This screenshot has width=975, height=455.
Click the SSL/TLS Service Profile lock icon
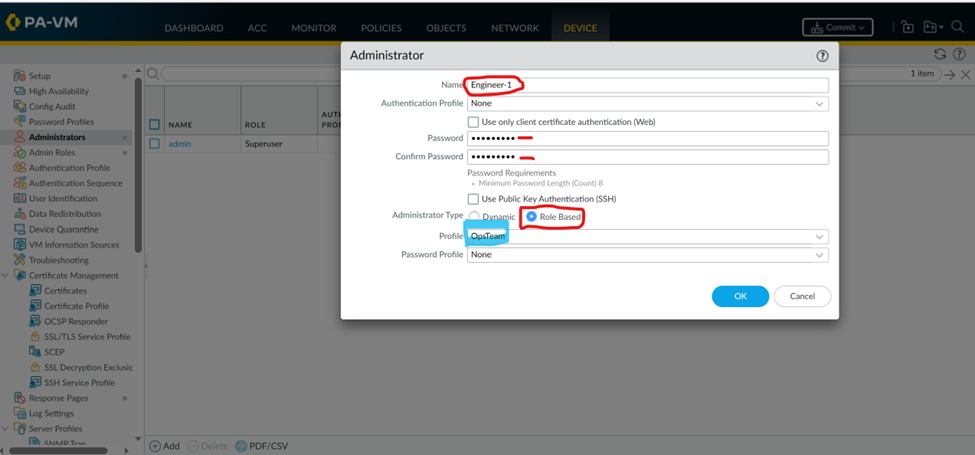(x=35, y=336)
